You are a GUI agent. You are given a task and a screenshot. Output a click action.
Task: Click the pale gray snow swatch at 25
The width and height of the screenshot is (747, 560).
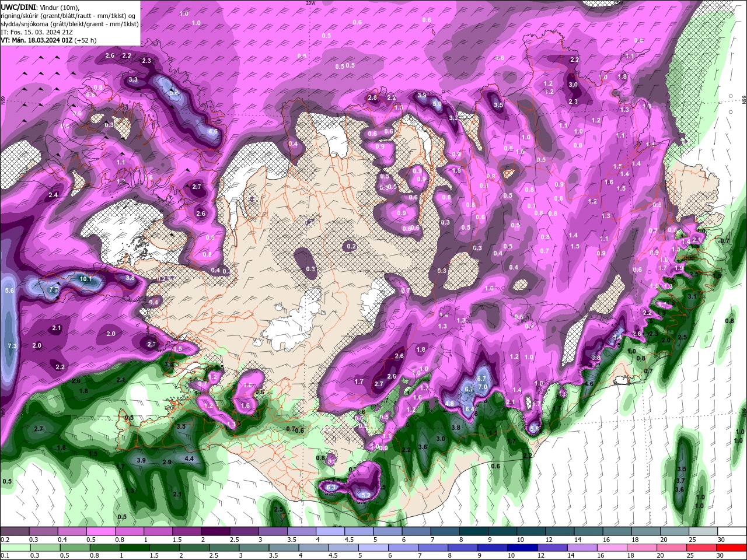click(x=703, y=531)
